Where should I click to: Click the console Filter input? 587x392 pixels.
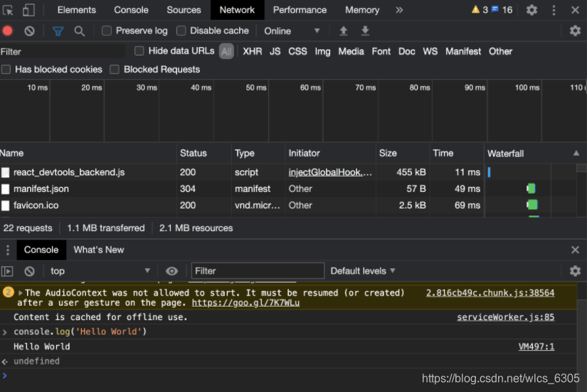coord(258,270)
